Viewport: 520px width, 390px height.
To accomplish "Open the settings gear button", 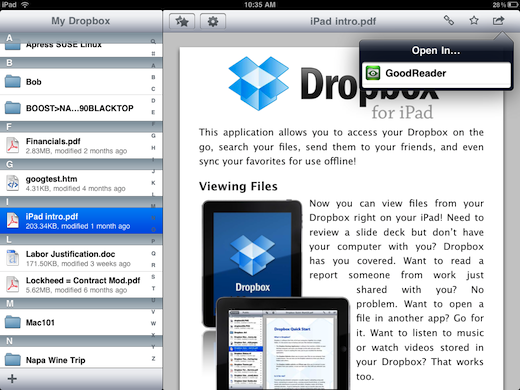I will coord(213,22).
